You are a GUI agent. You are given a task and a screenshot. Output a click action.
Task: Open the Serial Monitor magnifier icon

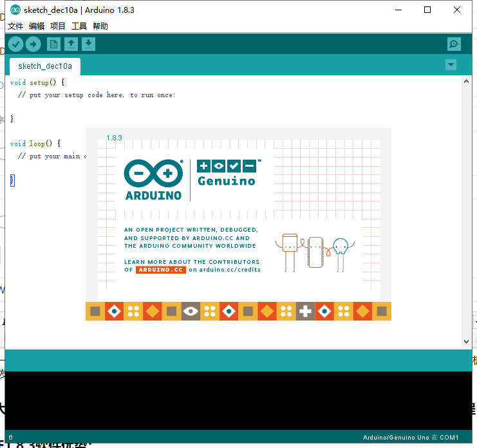pos(454,44)
